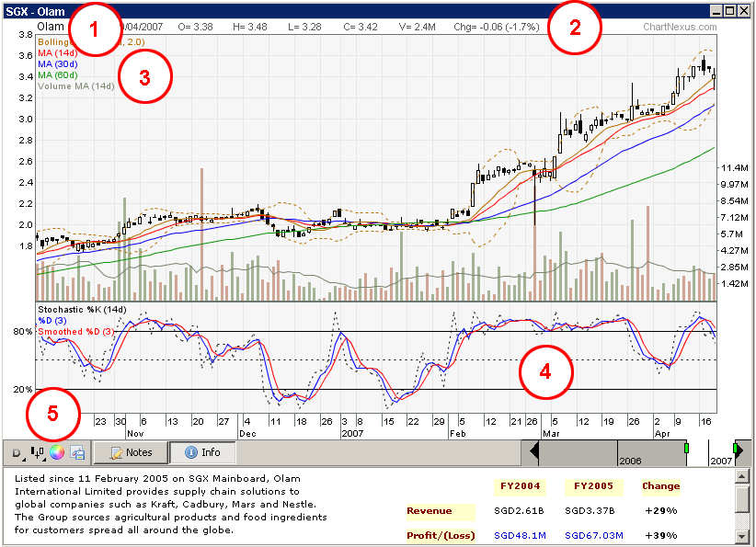Open the color wheel settings icon
The image size is (756, 547).
pos(58,452)
